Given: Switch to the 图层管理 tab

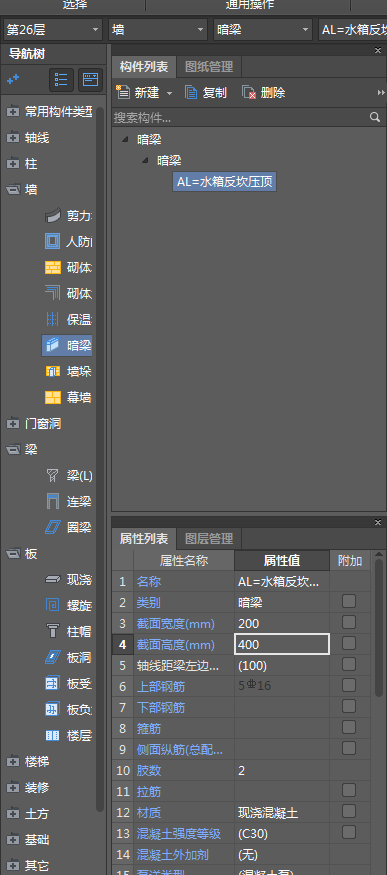Looking at the screenshot, I should [x=209, y=539].
